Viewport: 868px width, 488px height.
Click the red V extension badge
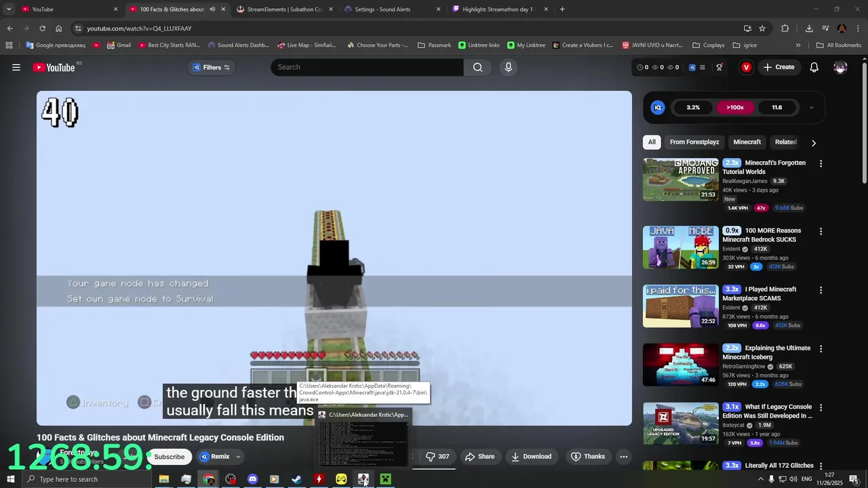(x=746, y=67)
